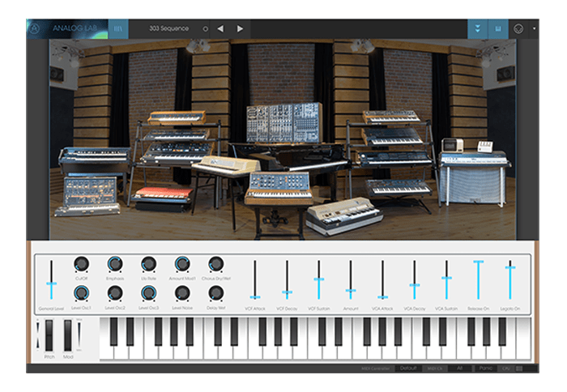Click the VCA Decay slider
The width and height of the screenshot is (567, 392).
click(415, 280)
